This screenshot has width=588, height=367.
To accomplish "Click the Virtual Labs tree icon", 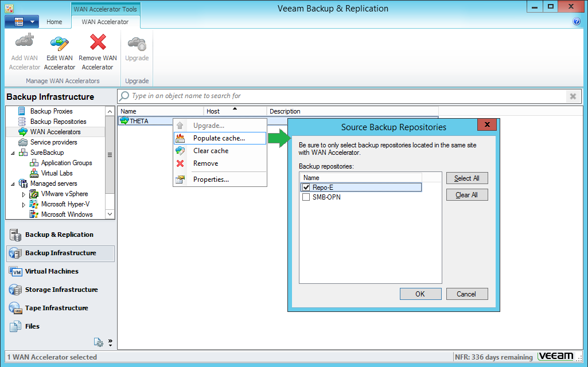I will (34, 173).
